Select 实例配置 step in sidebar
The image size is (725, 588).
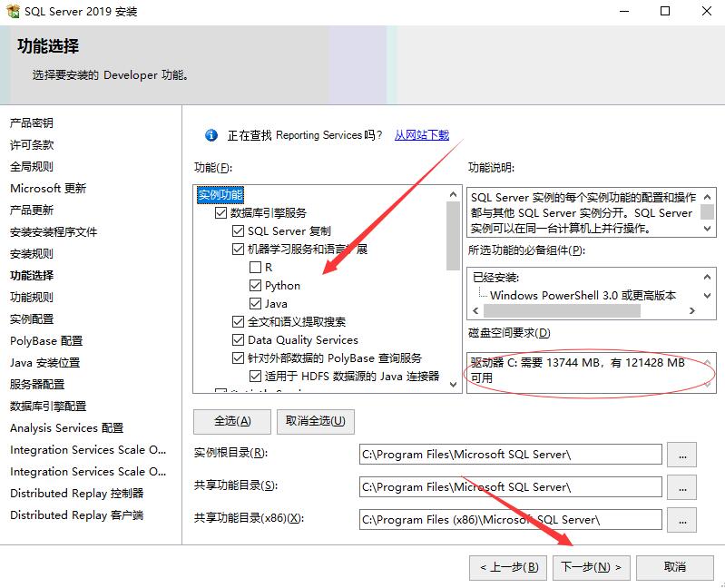point(32,319)
